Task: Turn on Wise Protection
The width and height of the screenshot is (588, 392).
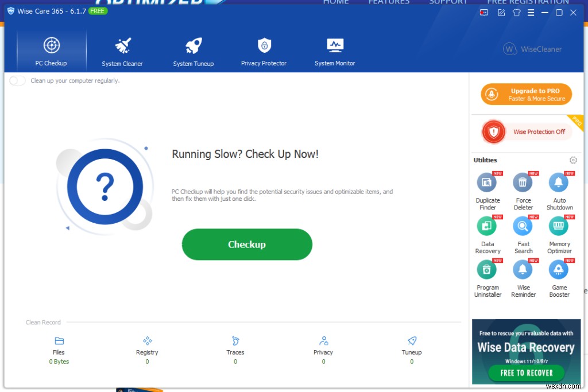Action: (526, 131)
